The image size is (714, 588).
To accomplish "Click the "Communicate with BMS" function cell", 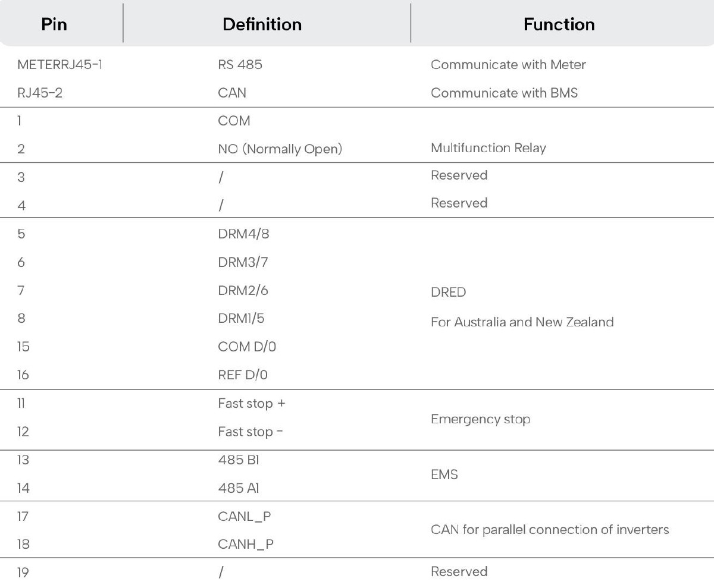I will pos(504,93).
